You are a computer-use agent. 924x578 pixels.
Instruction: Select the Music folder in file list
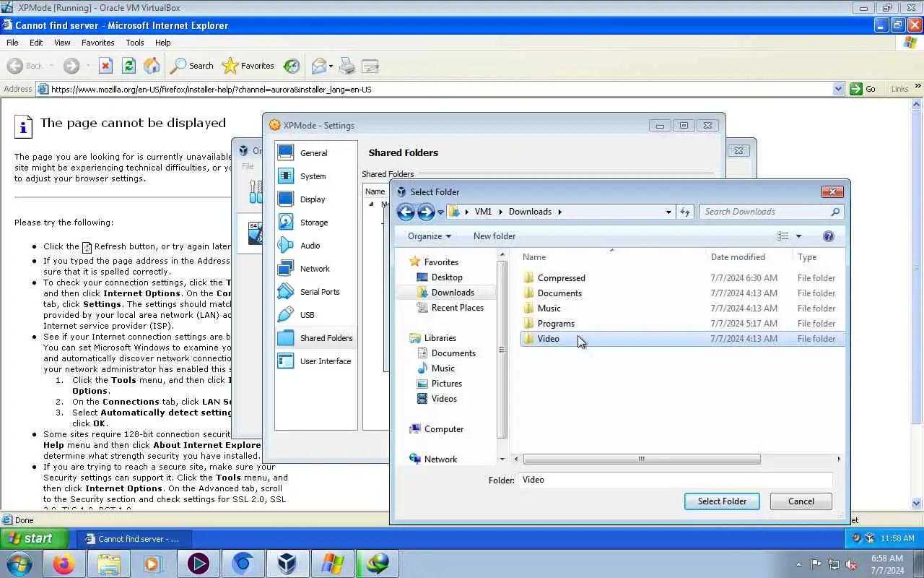point(549,309)
